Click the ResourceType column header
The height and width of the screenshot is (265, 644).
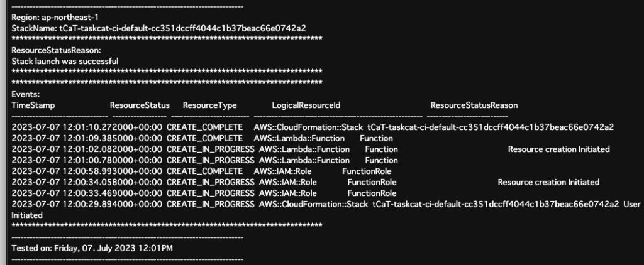coord(210,105)
